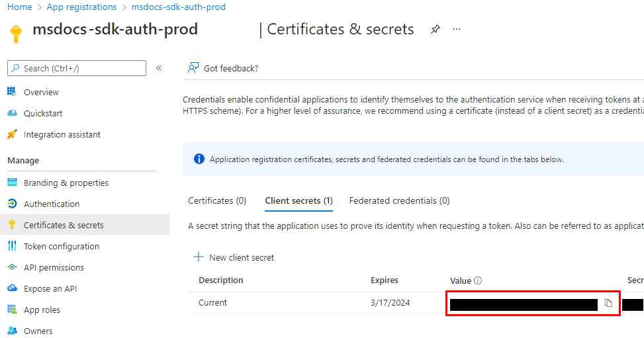Click the Integration assistant rocket icon
Screen dimensions: 644x338
(x=12, y=134)
